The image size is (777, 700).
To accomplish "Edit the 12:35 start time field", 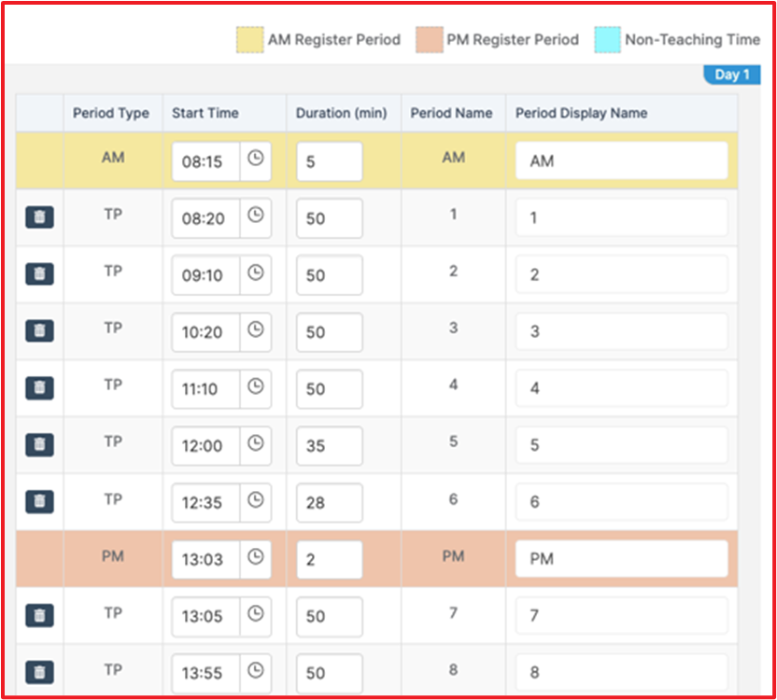I will click(205, 503).
